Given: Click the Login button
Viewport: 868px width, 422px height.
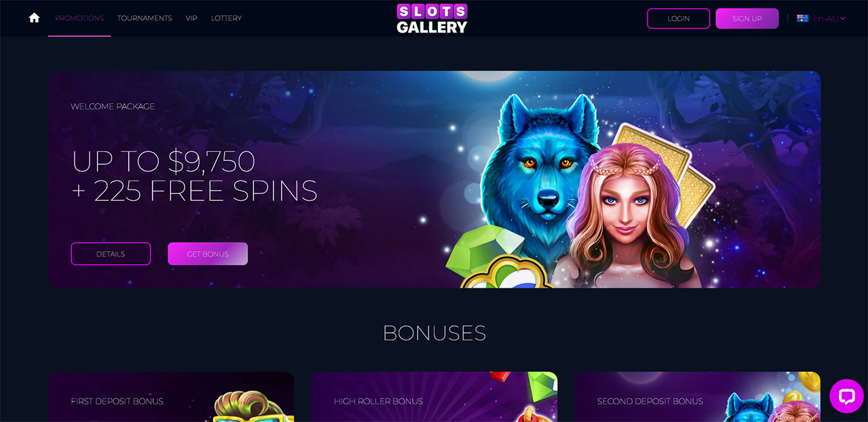Looking at the screenshot, I should (678, 18).
